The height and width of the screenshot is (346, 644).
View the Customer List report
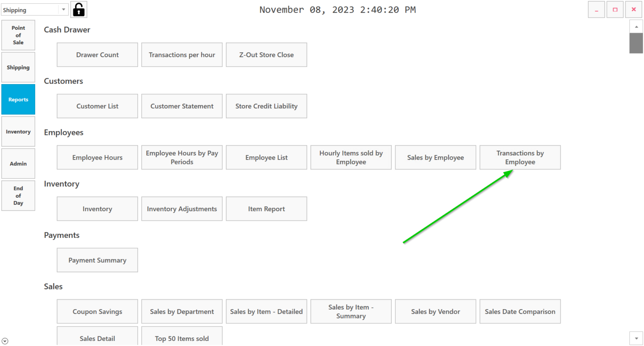click(x=97, y=106)
